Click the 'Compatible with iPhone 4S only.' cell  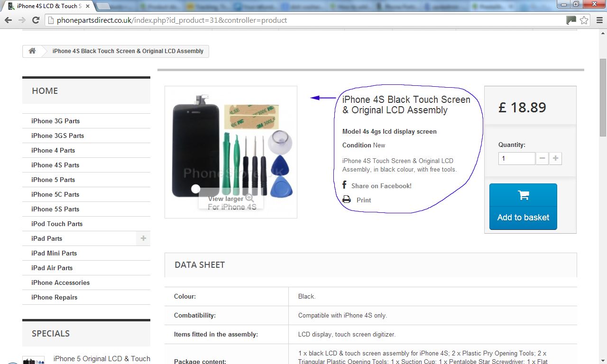(x=342, y=315)
